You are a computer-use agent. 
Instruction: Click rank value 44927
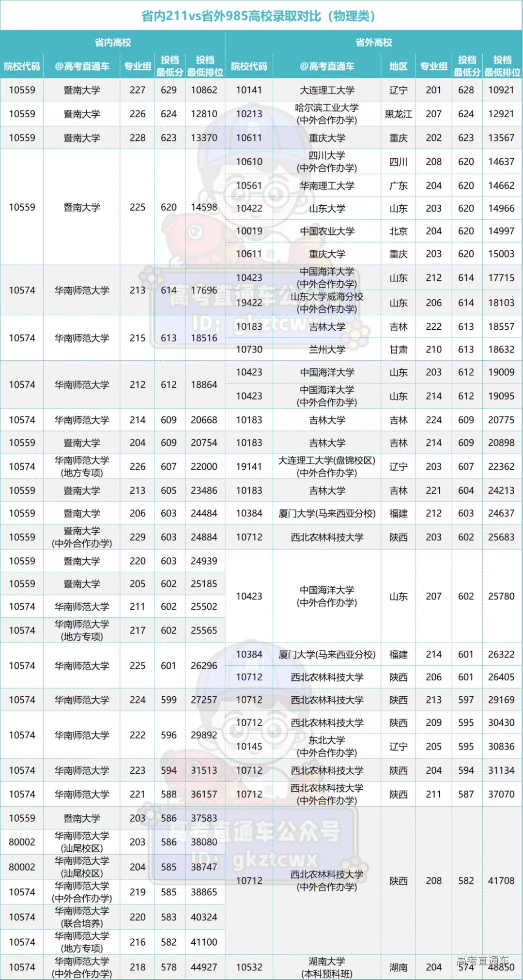click(x=204, y=967)
